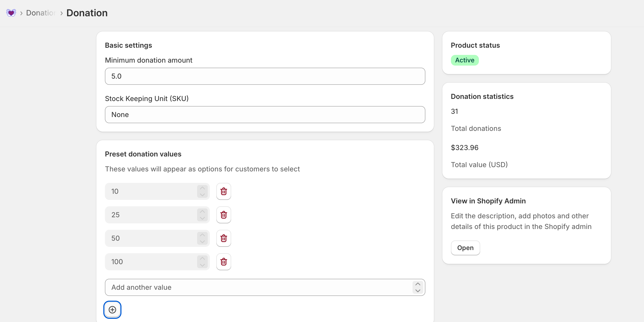Remove the 100 preset value with trash icon

click(x=223, y=262)
